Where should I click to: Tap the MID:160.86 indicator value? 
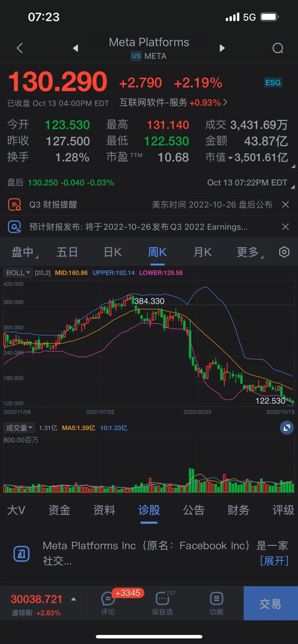point(71,273)
